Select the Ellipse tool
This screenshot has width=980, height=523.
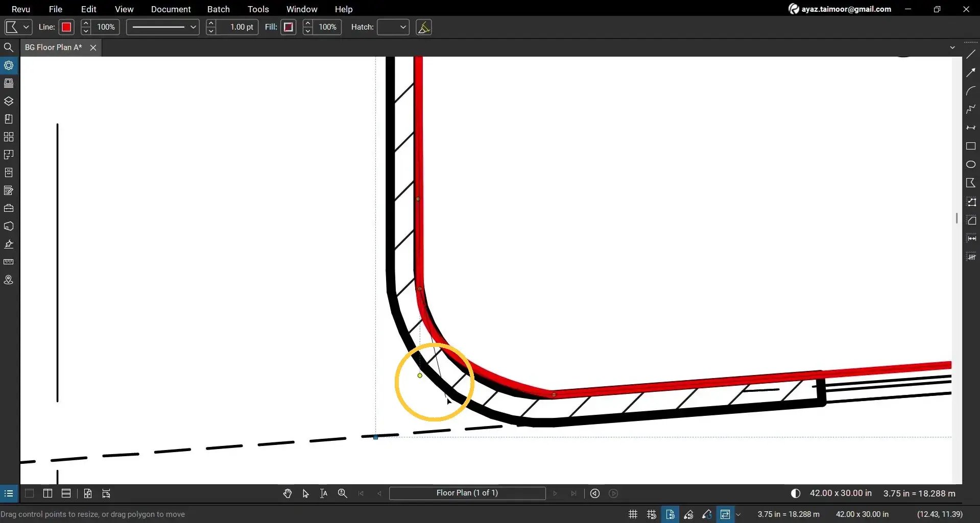pyautogui.click(x=972, y=164)
